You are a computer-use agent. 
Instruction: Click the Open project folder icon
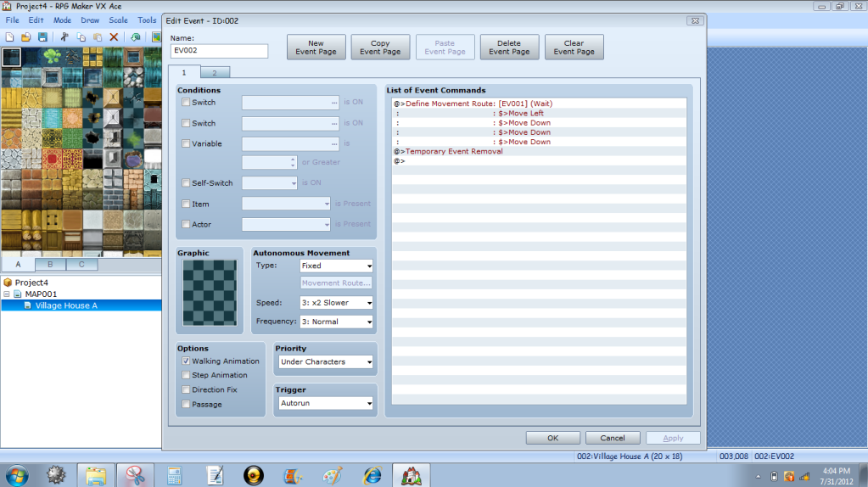pyautogui.click(x=26, y=37)
